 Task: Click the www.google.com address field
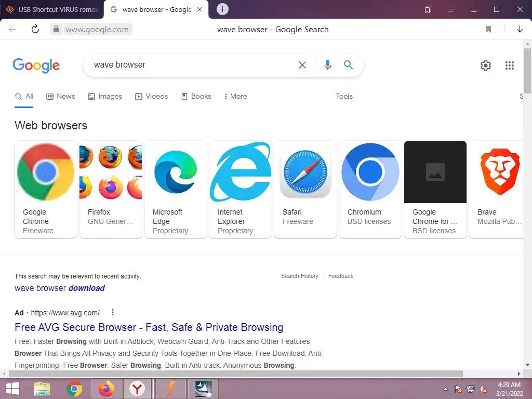point(97,30)
